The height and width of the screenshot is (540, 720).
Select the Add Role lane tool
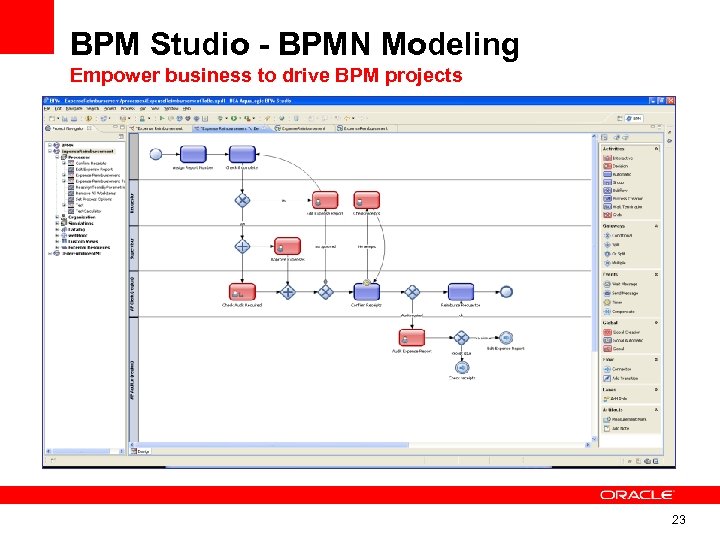[x=616, y=399]
